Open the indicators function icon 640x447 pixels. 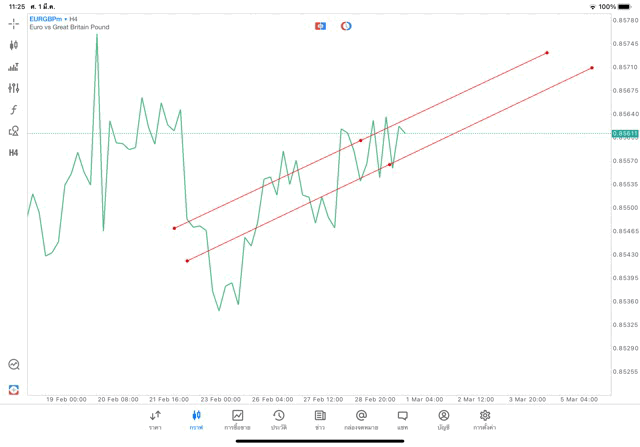[14, 109]
